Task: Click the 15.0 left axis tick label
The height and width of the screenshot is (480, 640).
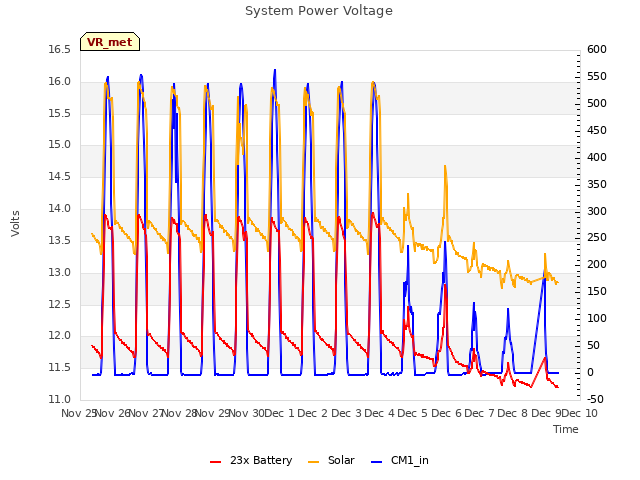Action: point(59,145)
